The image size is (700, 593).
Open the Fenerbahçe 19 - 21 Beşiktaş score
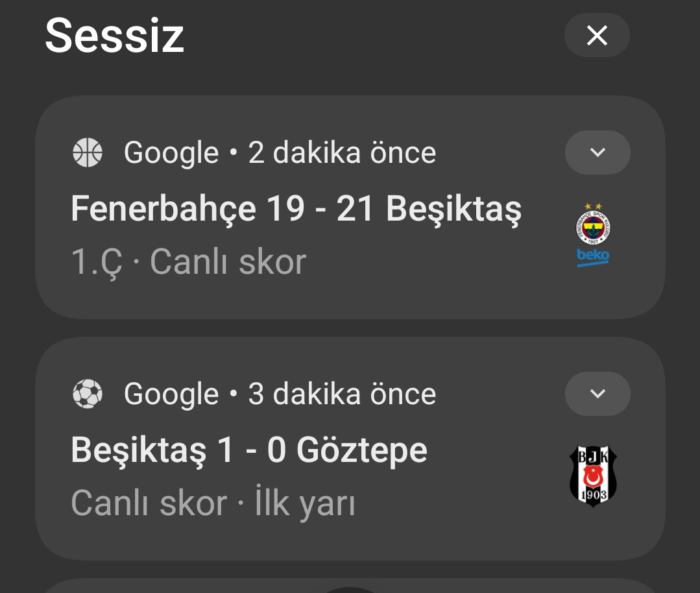click(x=296, y=209)
